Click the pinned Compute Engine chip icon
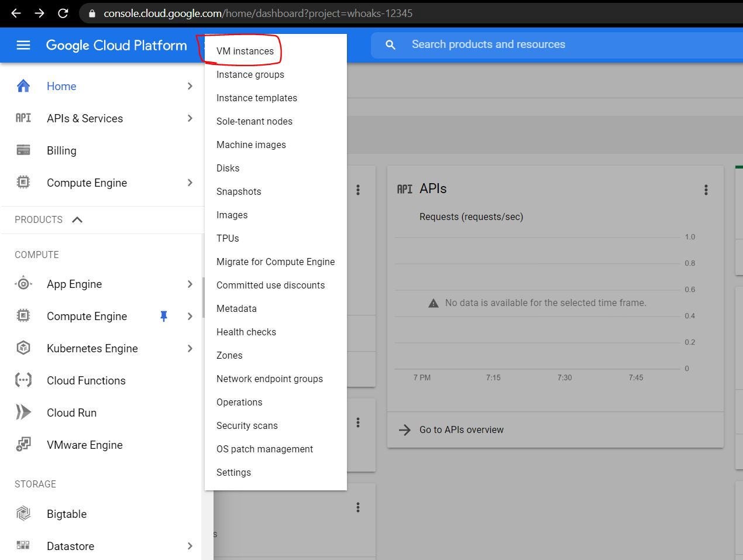Viewport: 743px width, 560px height. tap(23, 183)
